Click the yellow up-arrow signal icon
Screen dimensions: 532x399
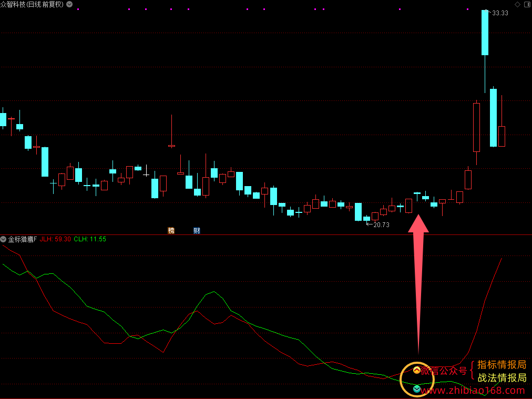[417, 370]
